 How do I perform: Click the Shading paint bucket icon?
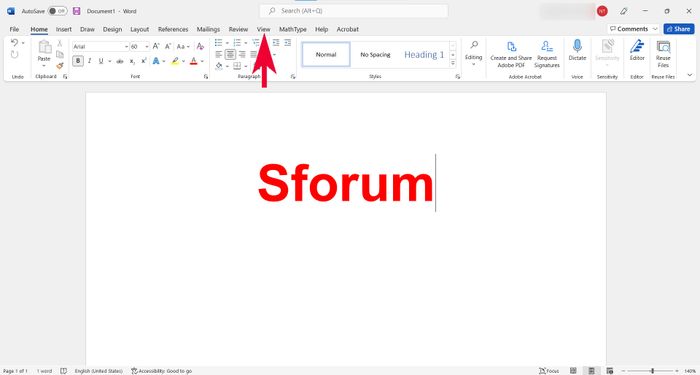(x=219, y=66)
